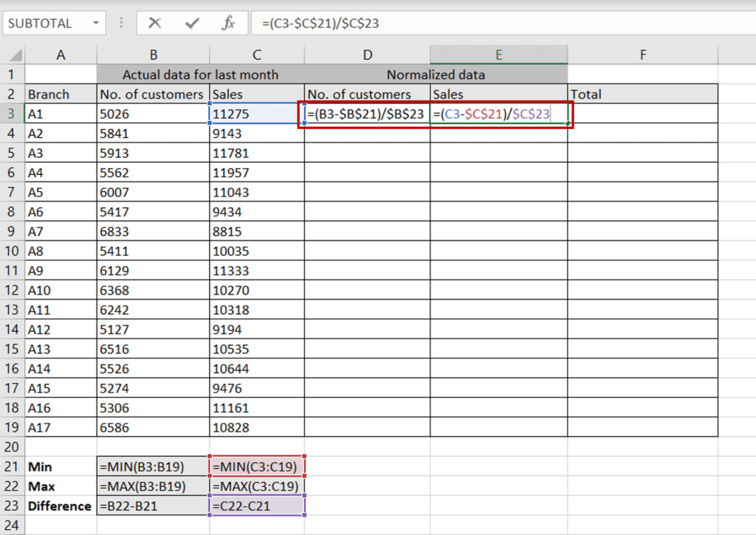Click 'Sales' header in column E
Image resolution: width=756 pixels, height=535 pixels.
(x=499, y=94)
